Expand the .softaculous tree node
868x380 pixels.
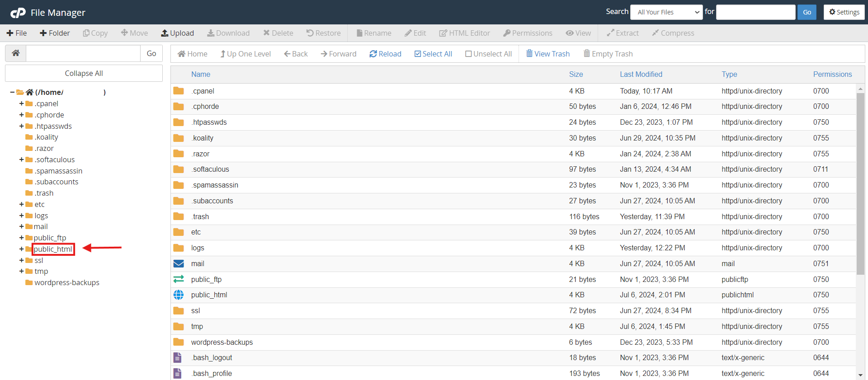tap(21, 160)
